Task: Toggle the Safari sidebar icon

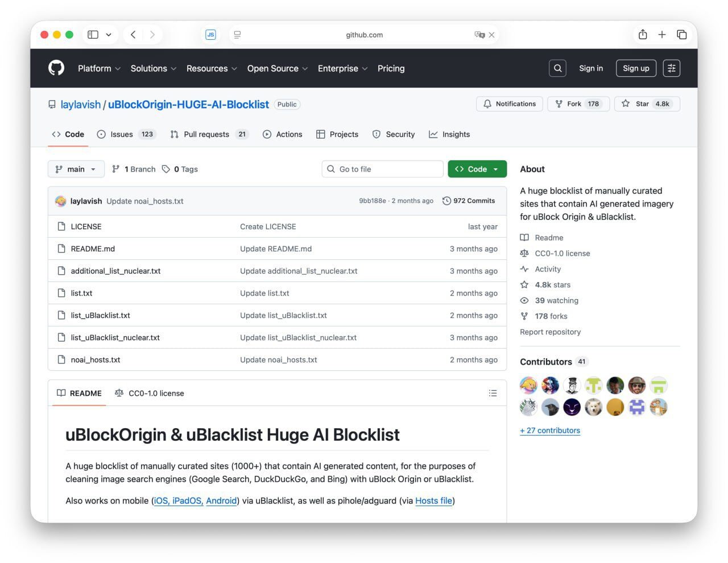Action: tap(92, 34)
